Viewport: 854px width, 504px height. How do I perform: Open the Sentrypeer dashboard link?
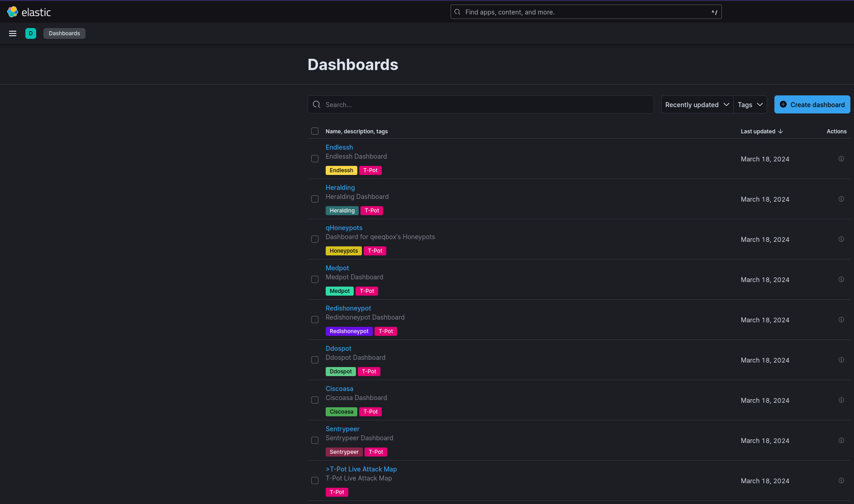pyautogui.click(x=342, y=429)
